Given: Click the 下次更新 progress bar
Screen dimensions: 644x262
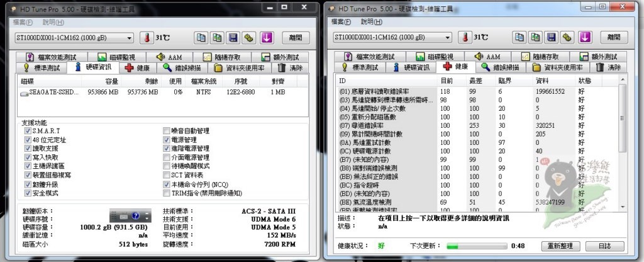Looking at the screenshot, I should coord(477,246).
